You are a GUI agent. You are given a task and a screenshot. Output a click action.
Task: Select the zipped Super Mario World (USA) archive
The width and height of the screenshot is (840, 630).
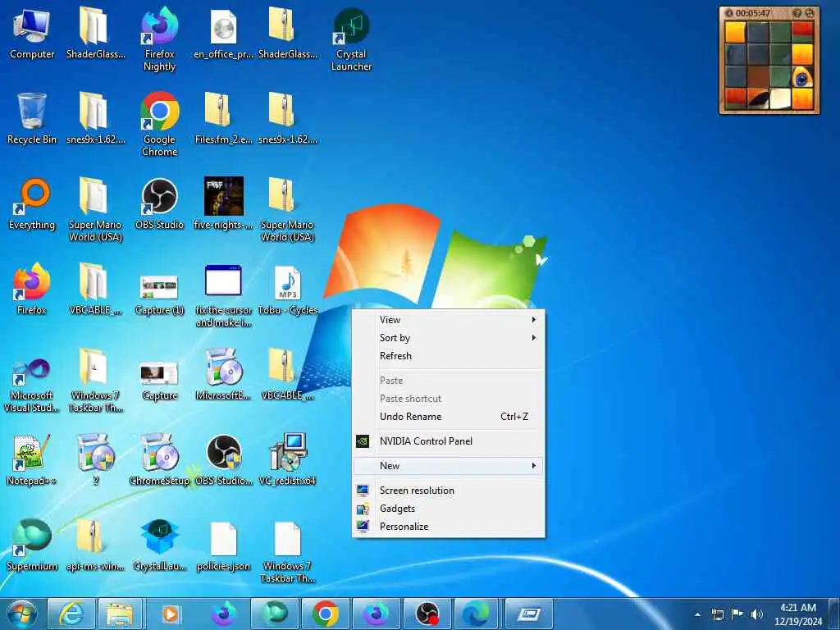(288, 210)
